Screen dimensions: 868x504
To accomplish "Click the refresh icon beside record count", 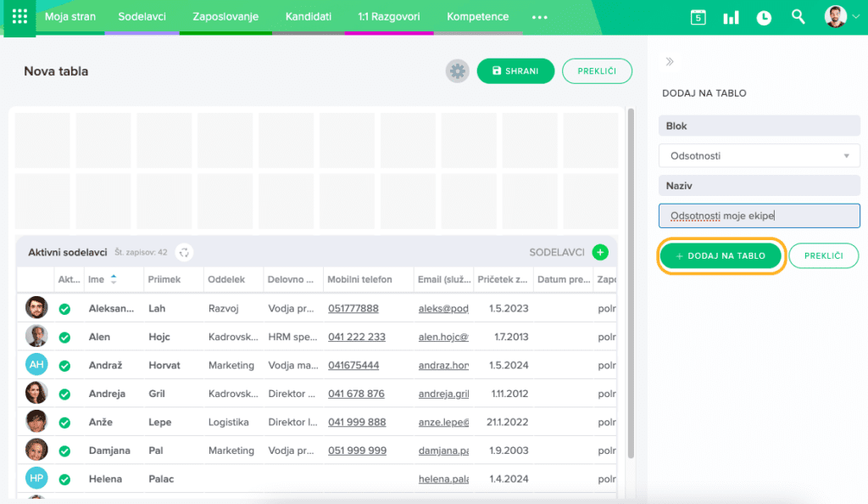I will pyautogui.click(x=184, y=252).
